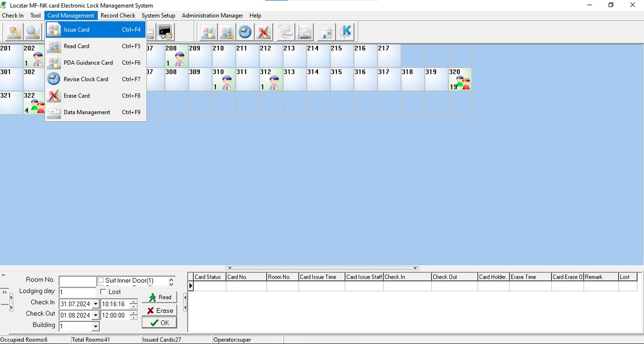Increase the Check In time with spinner
The height and width of the screenshot is (344, 644).
click(133, 302)
